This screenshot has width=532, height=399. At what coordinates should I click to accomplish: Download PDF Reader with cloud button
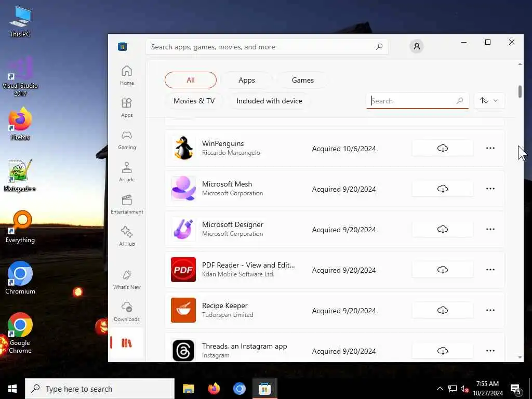(x=443, y=270)
